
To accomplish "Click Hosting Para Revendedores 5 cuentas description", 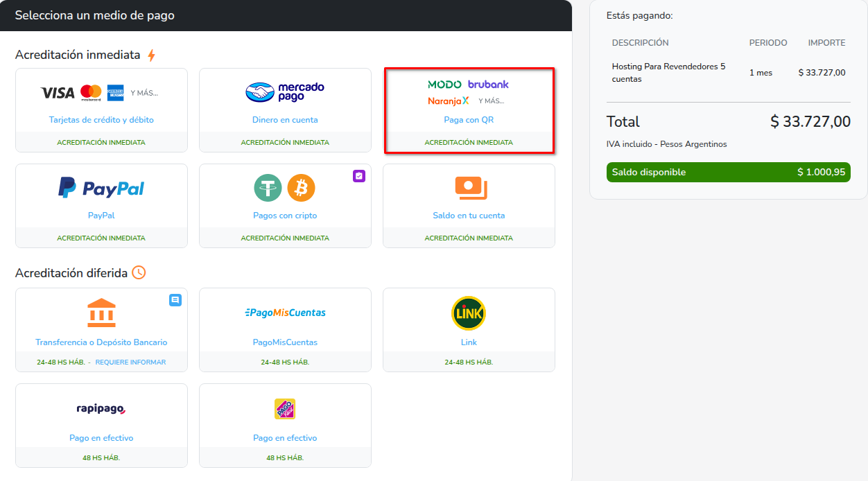I will coord(668,73).
